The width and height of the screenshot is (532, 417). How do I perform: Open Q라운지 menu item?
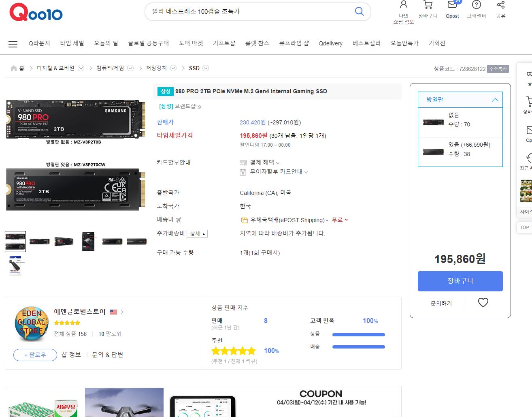(39, 43)
